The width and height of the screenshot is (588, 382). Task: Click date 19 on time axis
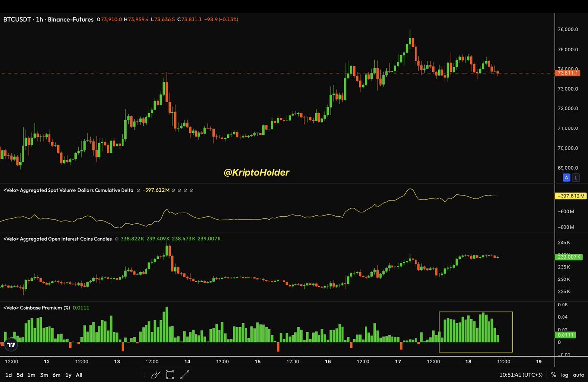[x=539, y=361]
